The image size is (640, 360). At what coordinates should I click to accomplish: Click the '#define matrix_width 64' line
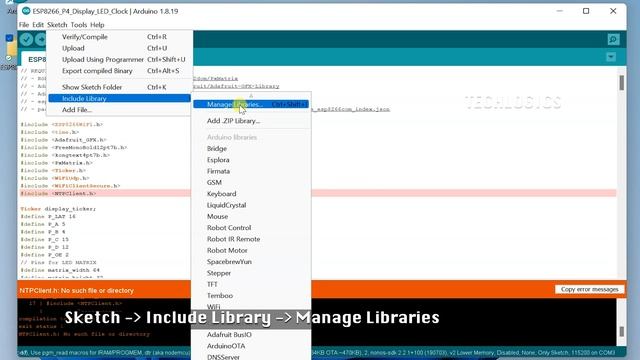click(x=60, y=270)
